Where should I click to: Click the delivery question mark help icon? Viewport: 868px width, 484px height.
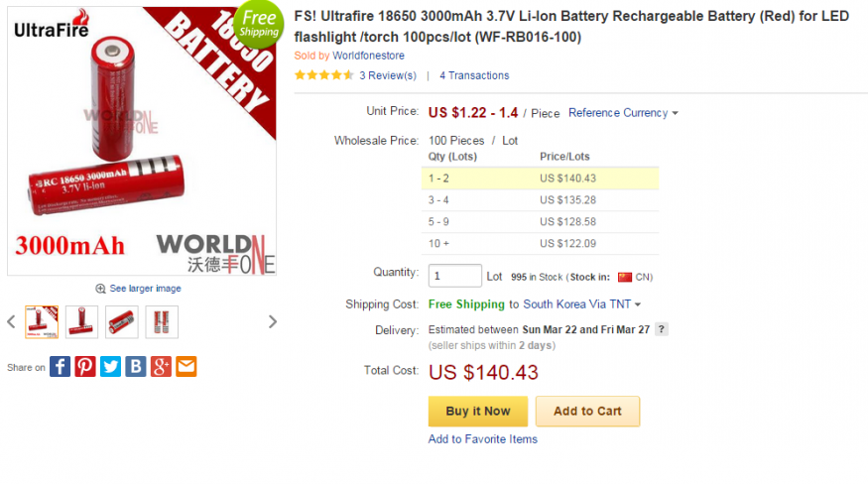(x=661, y=329)
